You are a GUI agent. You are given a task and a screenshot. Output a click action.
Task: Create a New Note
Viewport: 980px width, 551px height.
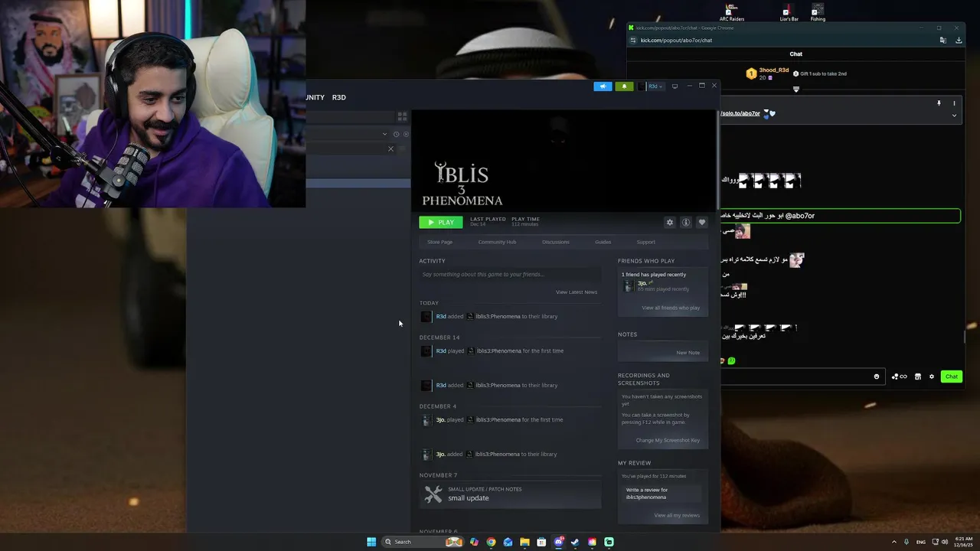click(x=688, y=353)
